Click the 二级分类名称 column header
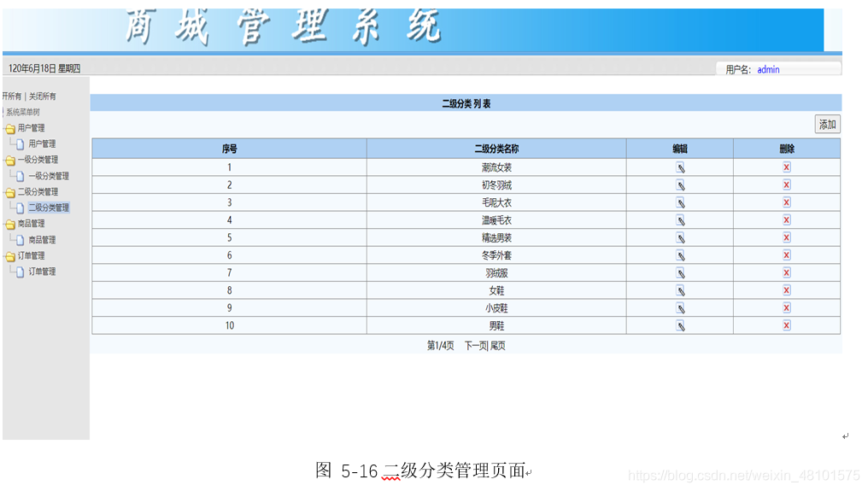This screenshot has height=491, width=868. pos(496,149)
